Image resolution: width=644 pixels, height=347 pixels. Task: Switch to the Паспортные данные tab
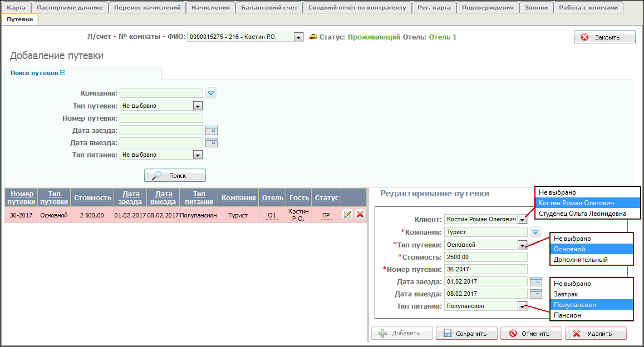coord(70,8)
